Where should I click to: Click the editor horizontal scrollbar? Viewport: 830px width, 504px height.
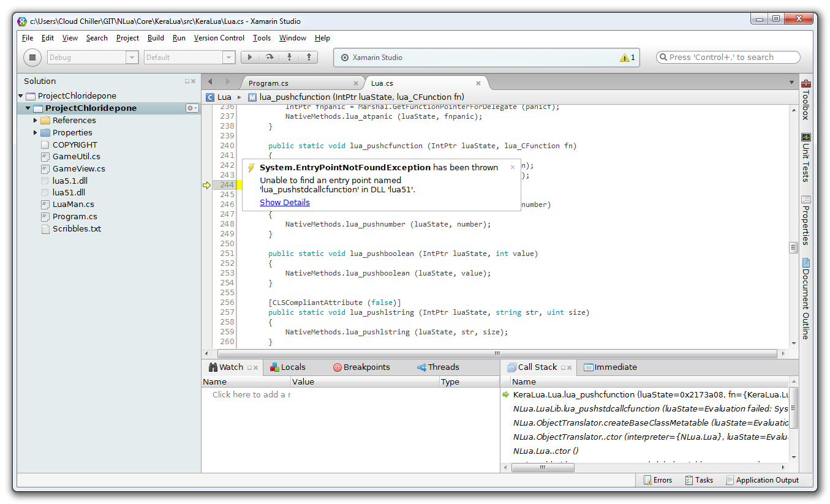(497, 353)
